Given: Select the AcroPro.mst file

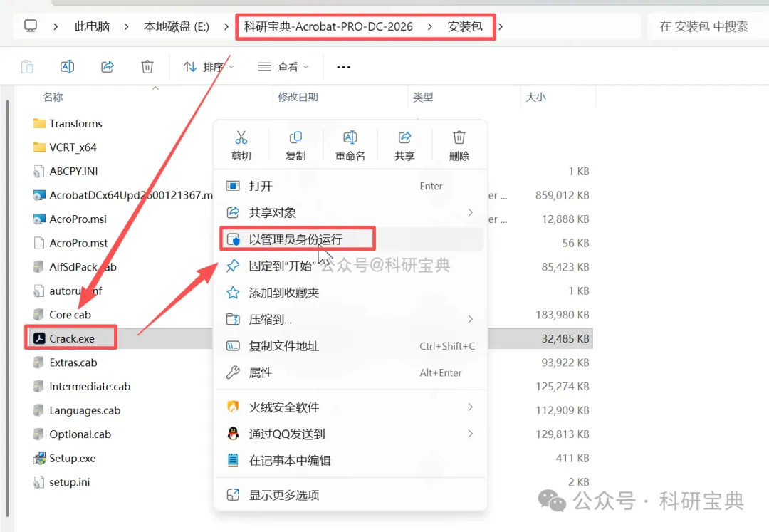Looking at the screenshot, I should 78,243.
